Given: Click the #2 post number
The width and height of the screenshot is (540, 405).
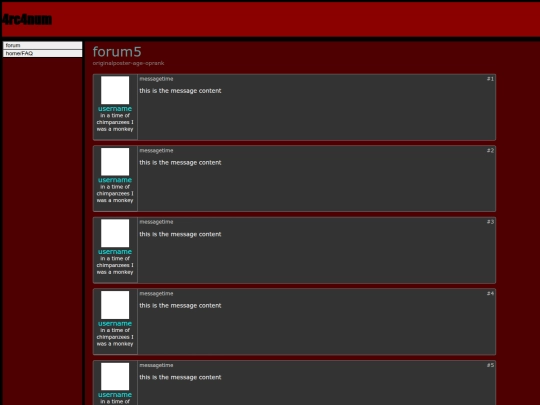Looking at the screenshot, I should 490,150.
